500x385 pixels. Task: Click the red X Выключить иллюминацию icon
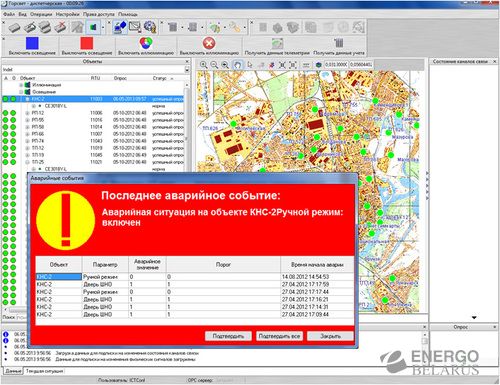[x=209, y=43]
